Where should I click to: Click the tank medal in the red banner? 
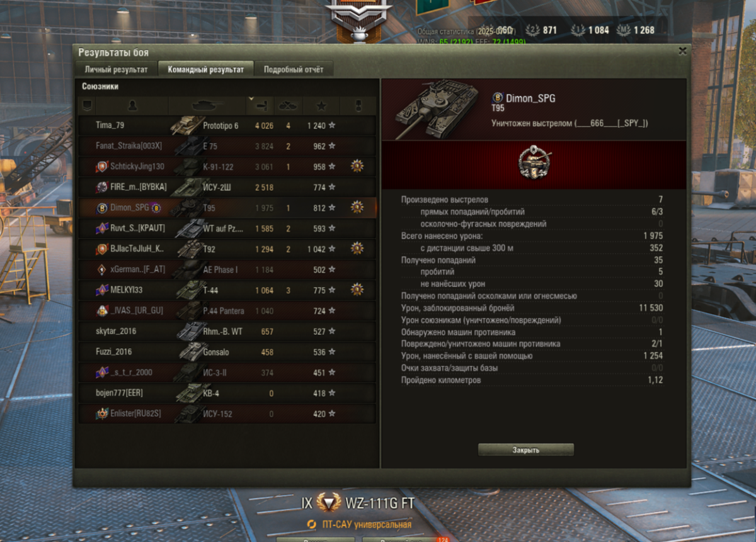[534, 164]
